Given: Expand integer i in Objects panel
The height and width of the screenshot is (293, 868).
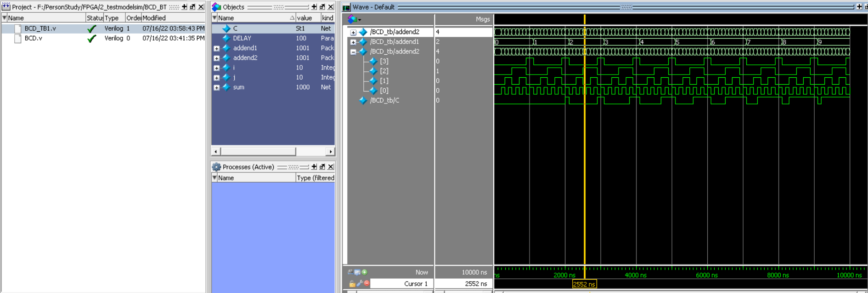Looking at the screenshot, I should click(x=216, y=68).
